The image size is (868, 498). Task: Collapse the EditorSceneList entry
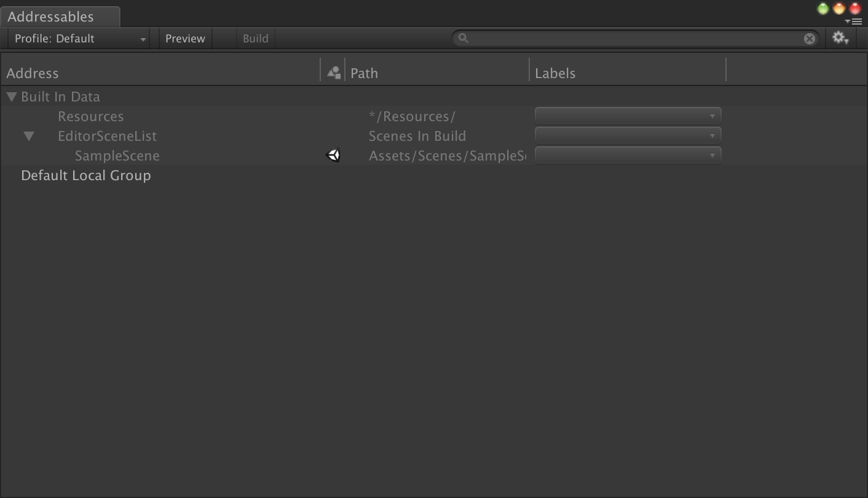(x=28, y=135)
